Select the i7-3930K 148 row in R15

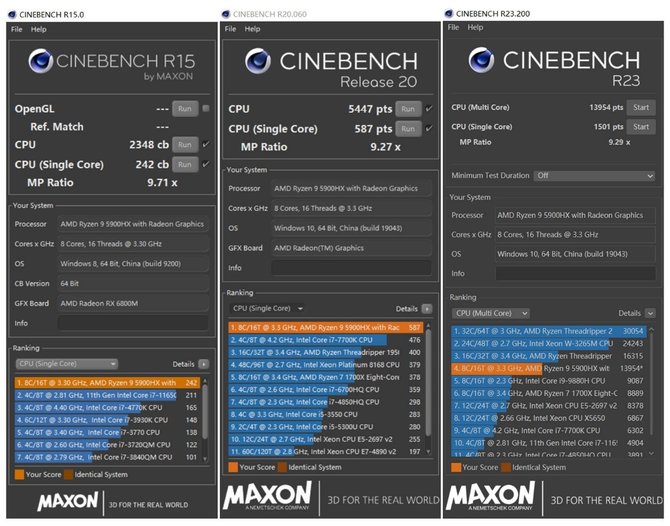pyautogui.click(x=107, y=420)
